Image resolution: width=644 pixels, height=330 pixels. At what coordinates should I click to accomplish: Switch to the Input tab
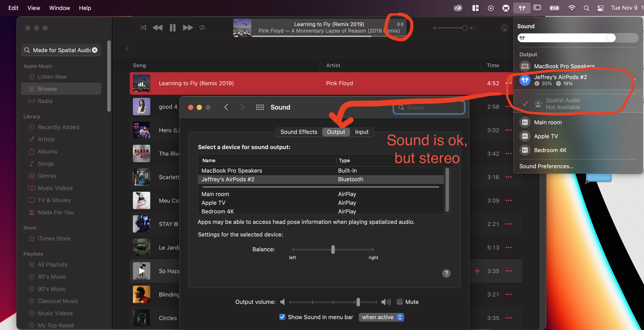[362, 132]
